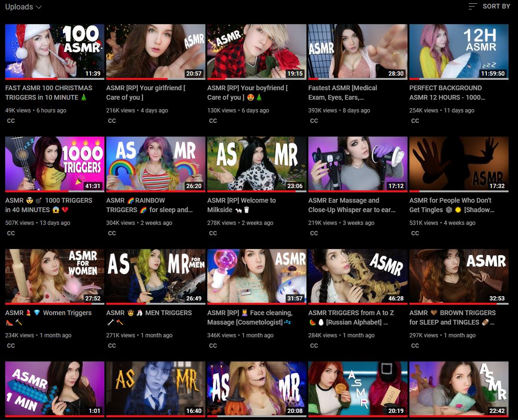Open the 1000 TRIGGERS video thumbnail
Viewport: 518px width, 420px height.
pos(55,164)
